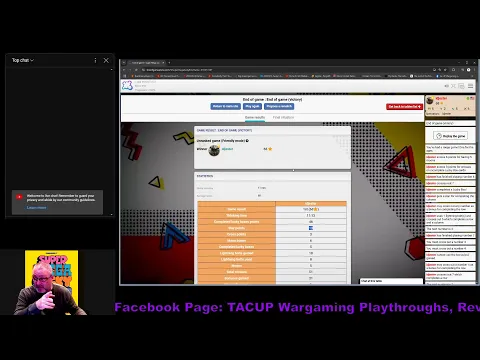This screenshot has width=480, height=360.
Task: Open the browser three-dot menu
Action: tap(474, 70)
